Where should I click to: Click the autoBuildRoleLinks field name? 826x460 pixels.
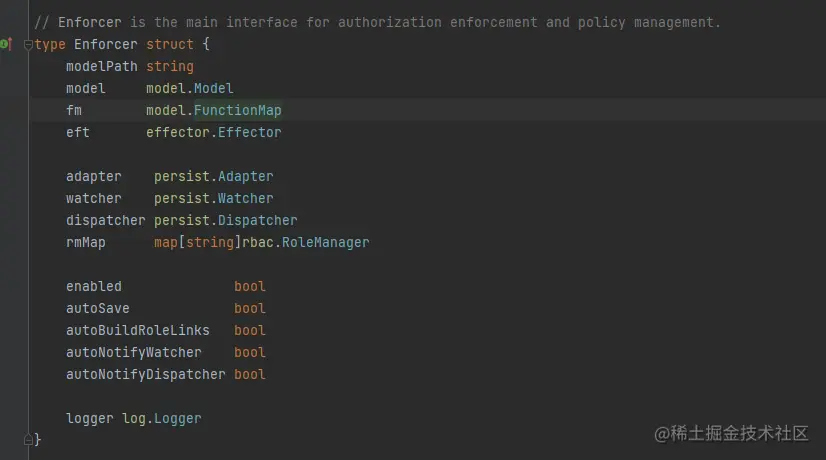tap(137, 330)
